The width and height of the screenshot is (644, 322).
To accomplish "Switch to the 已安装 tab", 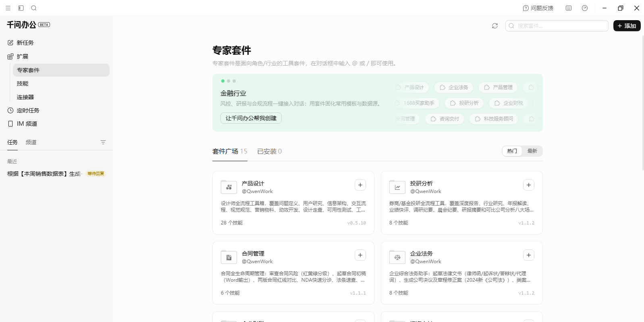I will click(x=270, y=152).
